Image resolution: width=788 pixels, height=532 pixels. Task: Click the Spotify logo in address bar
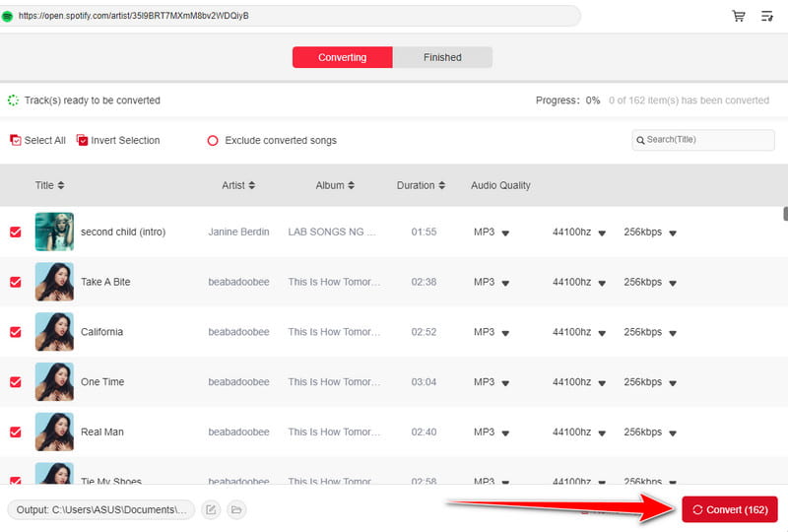click(x=8, y=16)
